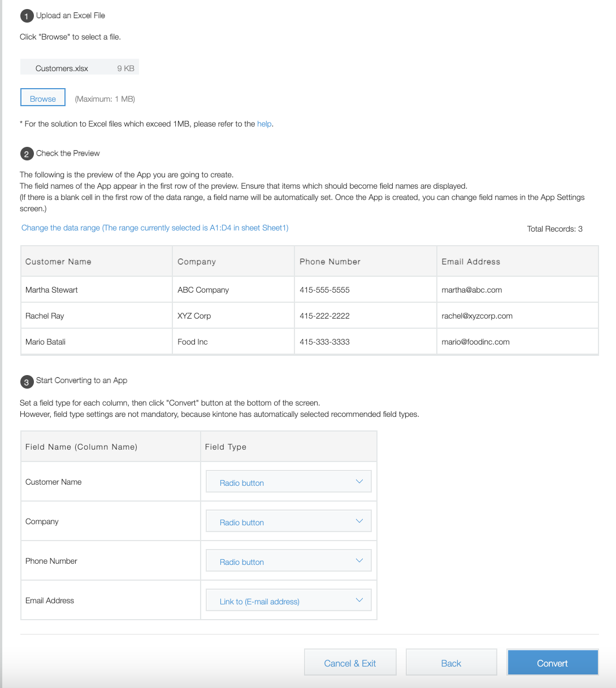616x688 pixels.
Task: Click the Mario Batali preview cell
Action: pos(46,342)
